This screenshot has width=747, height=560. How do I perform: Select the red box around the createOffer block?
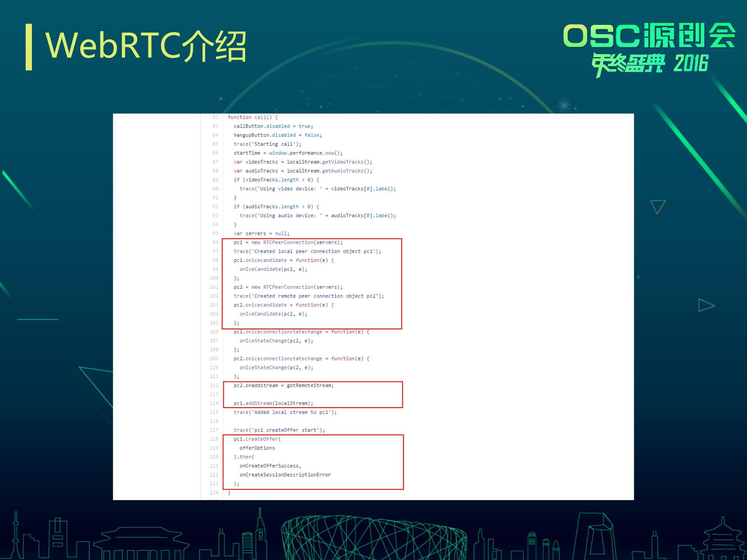[x=313, y=462]
